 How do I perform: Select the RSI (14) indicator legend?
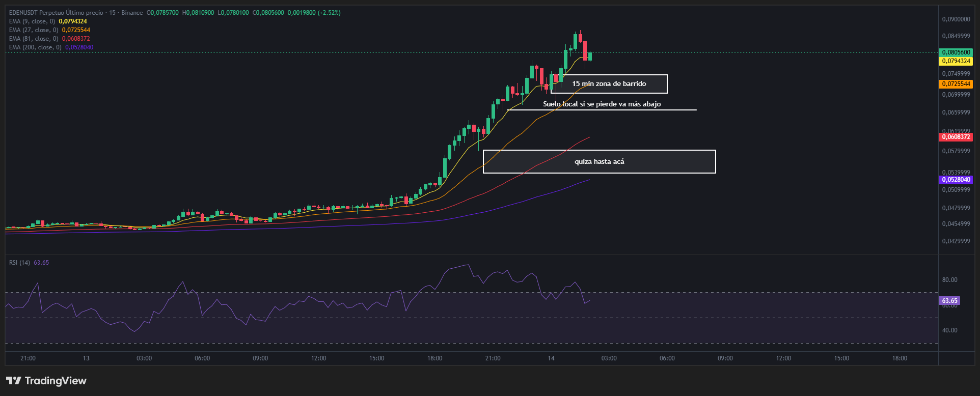tap(19, 263)
